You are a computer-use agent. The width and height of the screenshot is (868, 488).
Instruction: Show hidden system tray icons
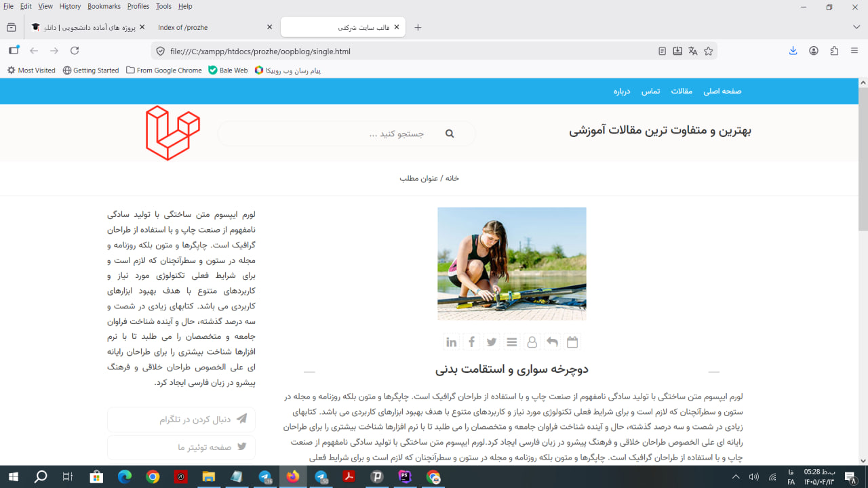[x=736, y=477]
